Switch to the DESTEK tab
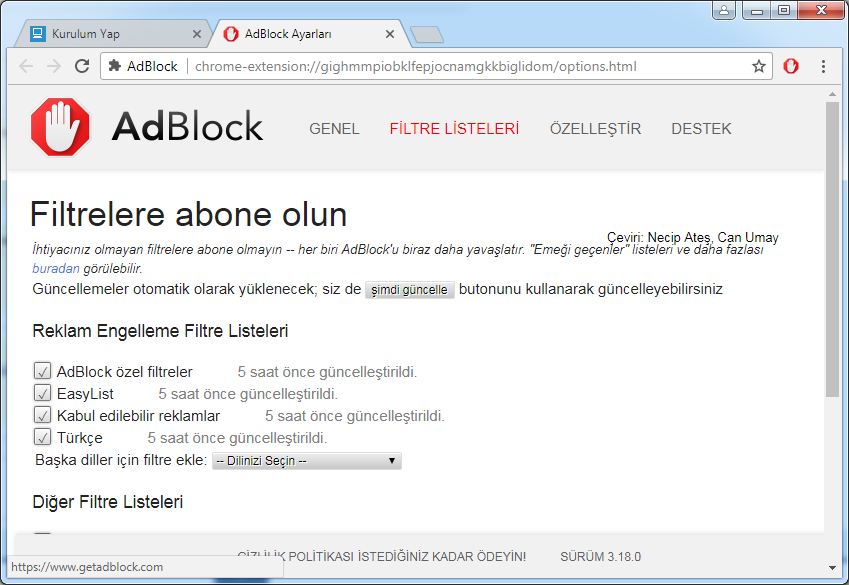Viewport: 849px width, 585px height. pos(701,129)
